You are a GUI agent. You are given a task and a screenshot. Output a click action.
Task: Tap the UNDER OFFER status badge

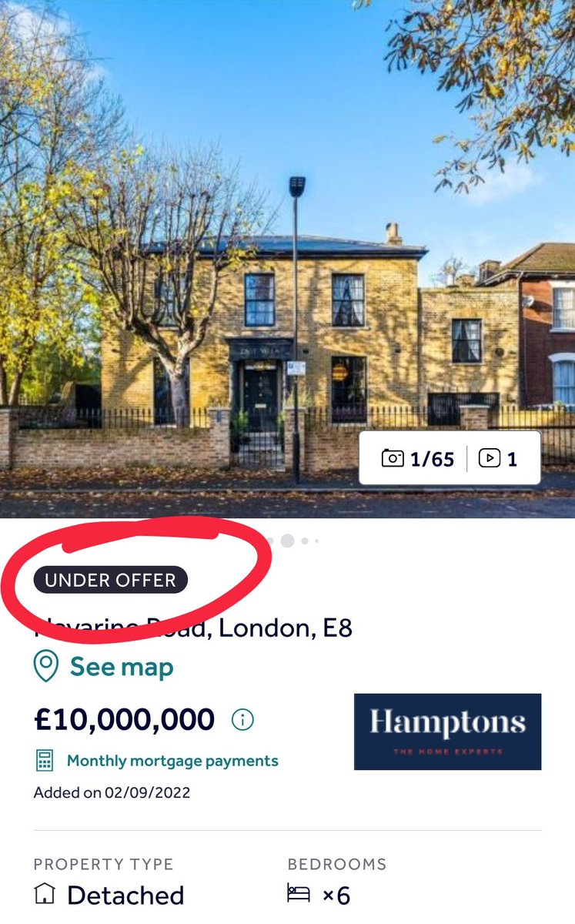(110, 580)
